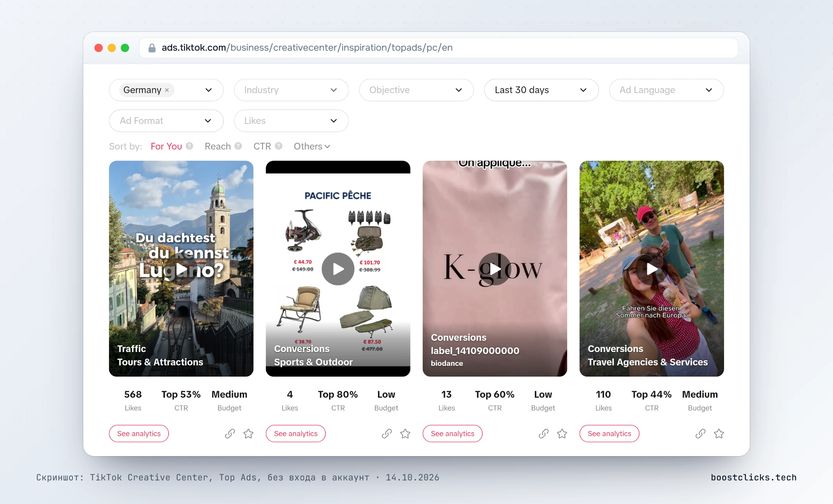Viewport: 833px width, 504px height.
Task: Copy link of the Travel Agencies ad
Action: (x=700, y=434)
